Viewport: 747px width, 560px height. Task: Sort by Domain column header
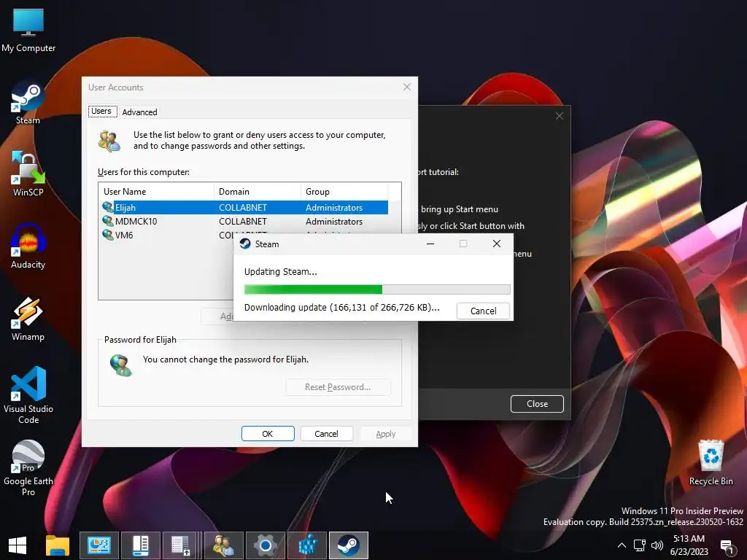258,192
